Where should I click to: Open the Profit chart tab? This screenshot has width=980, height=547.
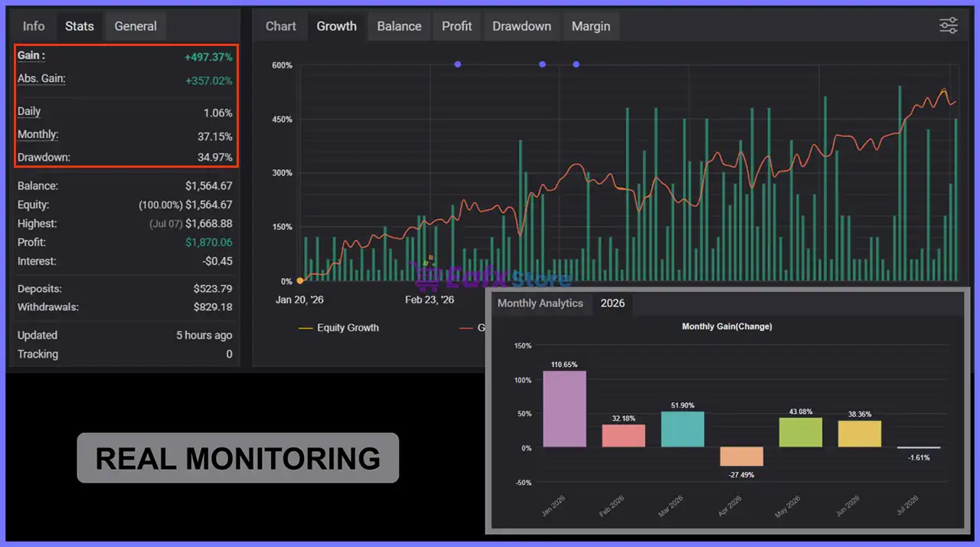(457, 26)
